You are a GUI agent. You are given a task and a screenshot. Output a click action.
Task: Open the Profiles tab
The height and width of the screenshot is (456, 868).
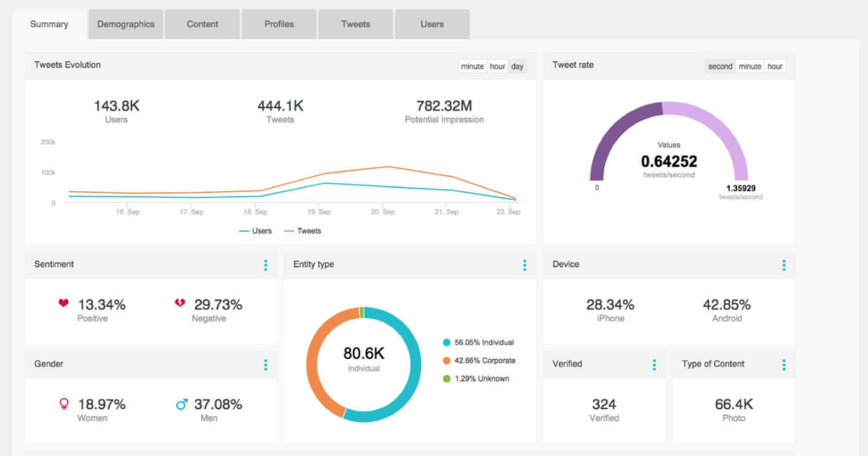[279, 25]
